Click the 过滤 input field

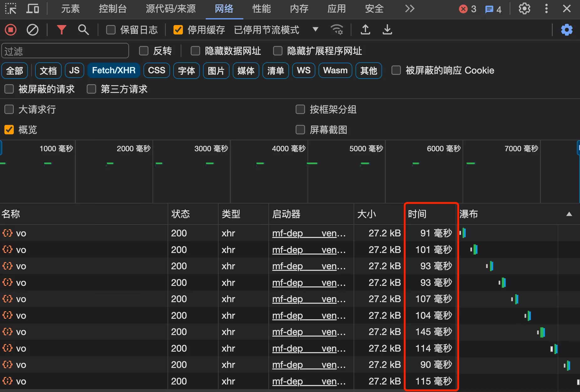(65, 51)
